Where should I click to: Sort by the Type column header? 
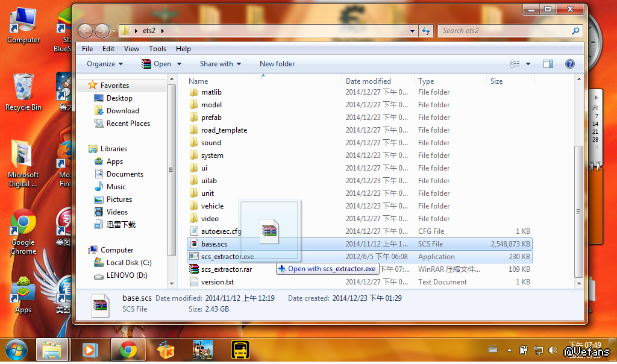pos(426,81)
